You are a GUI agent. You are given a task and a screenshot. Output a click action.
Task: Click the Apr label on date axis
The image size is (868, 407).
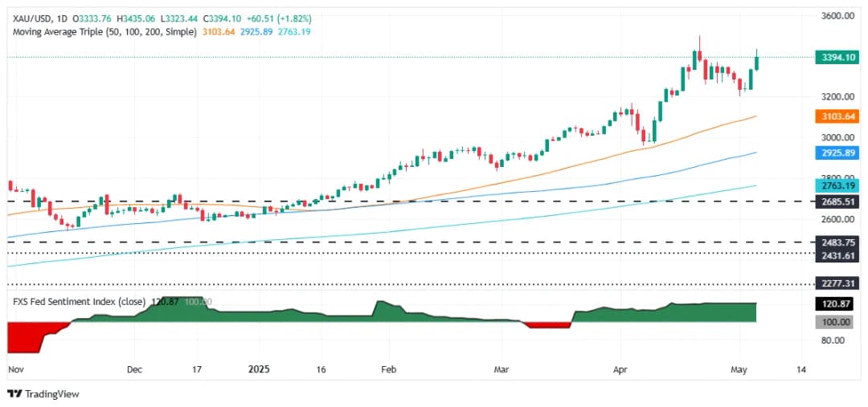pyautogui.click(x=620, y=370)
